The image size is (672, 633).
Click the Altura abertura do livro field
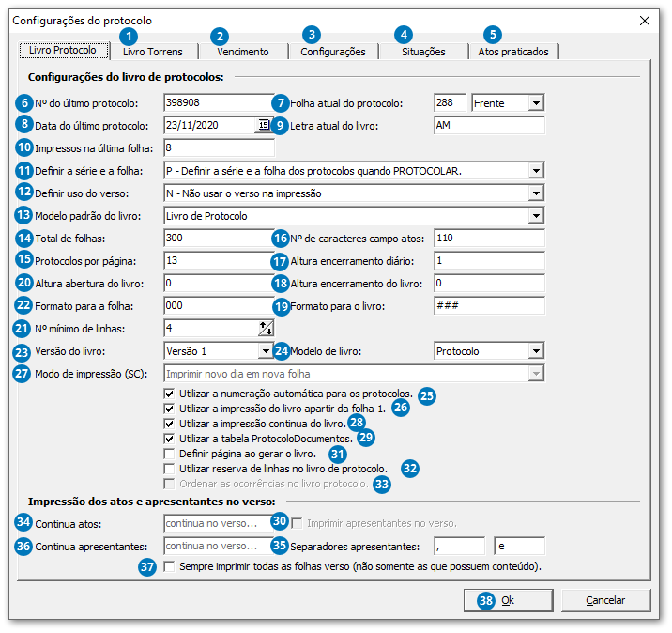coord(219,283)
